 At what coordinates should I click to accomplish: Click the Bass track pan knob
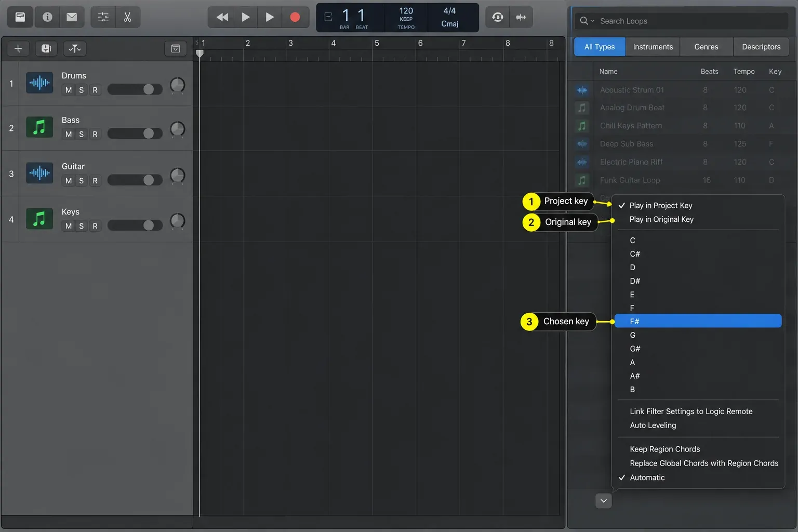pos(178,128)
